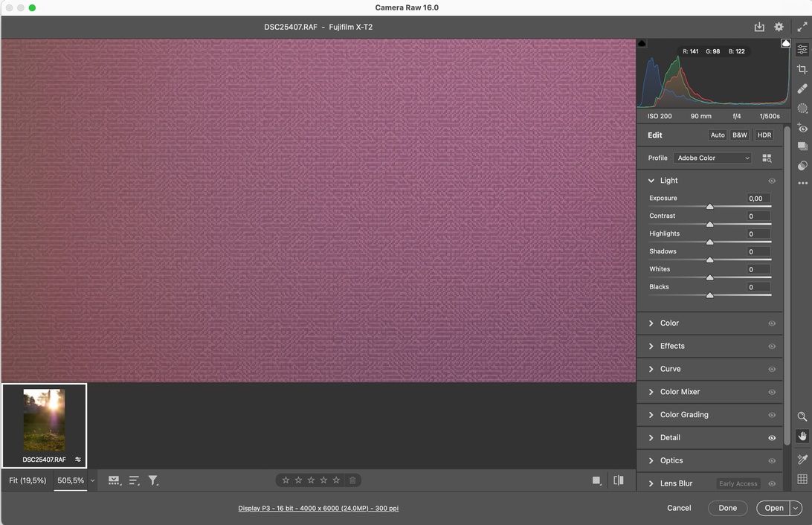812x525 pixels.
Task: Toggle highlight clipping warning in histogram
Action: point(785,44)
